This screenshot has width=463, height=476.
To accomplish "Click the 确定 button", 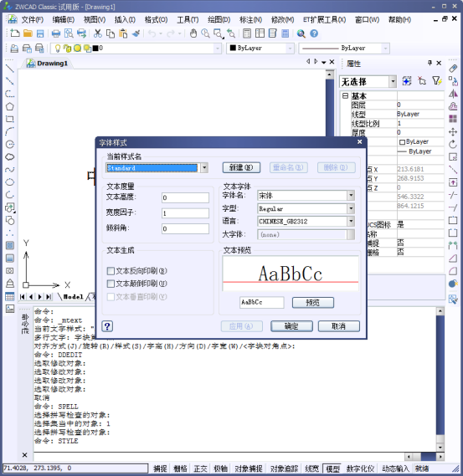I will tap(291, 326).
